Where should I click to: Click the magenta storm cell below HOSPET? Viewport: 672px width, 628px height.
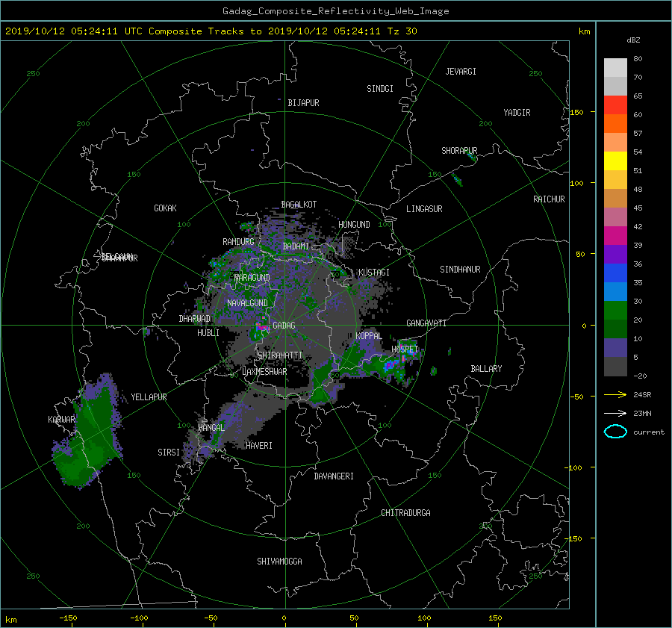point(391,365)
